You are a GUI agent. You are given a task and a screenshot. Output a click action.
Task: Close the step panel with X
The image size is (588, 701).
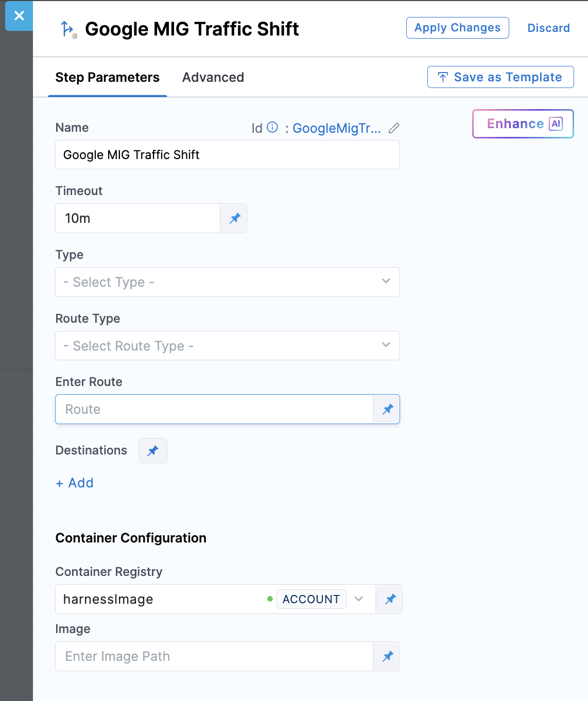click(x=19, y=16)
